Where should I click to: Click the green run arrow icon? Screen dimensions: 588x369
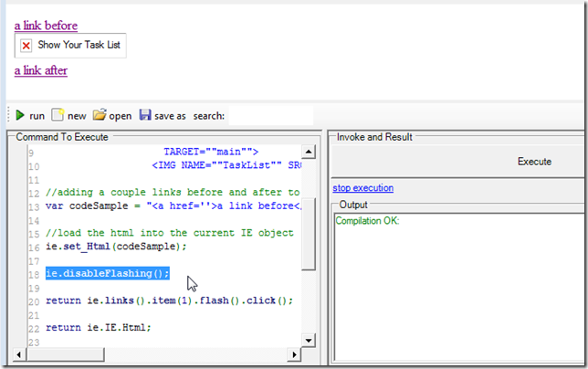[x=20, y=116]
